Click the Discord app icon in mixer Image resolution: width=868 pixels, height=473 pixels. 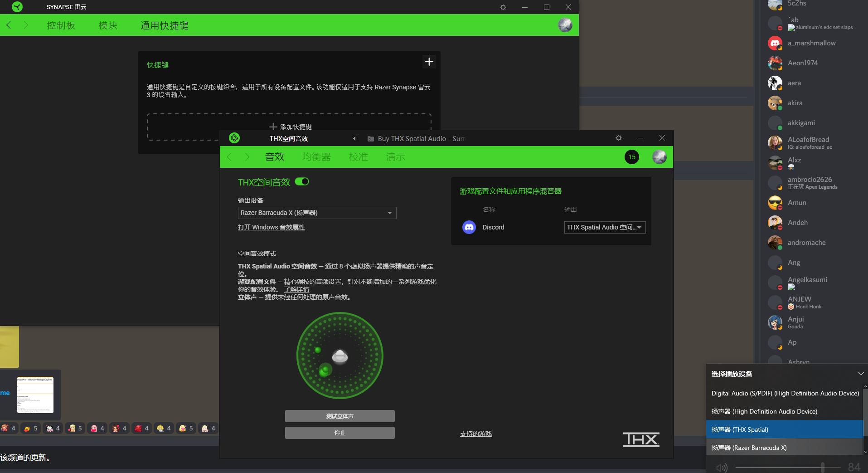coord(469,227)
